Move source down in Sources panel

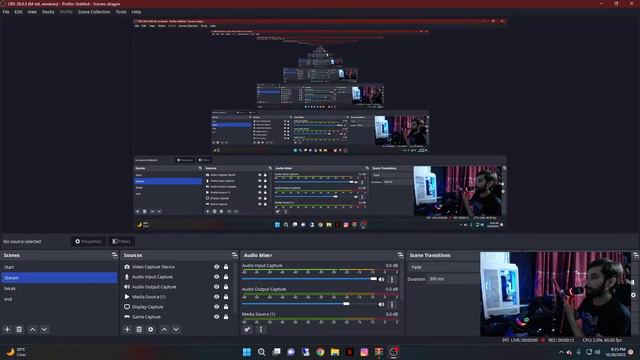(x=176, y=329)
